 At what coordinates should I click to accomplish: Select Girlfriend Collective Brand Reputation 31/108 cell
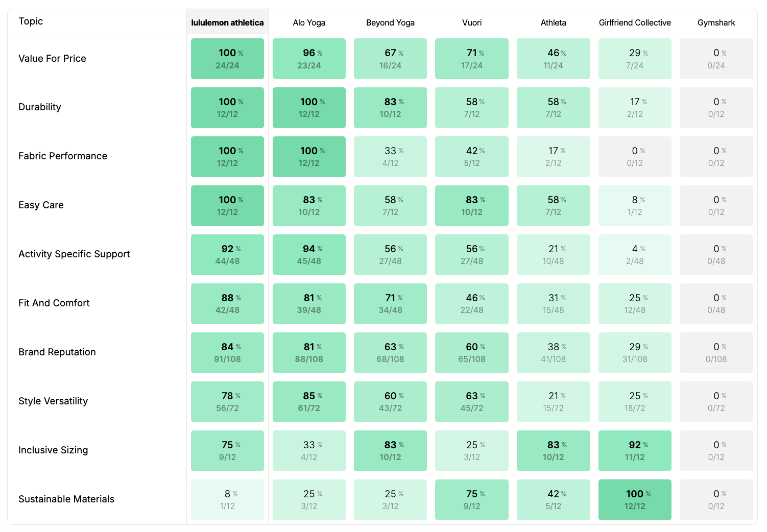[635, 353]
